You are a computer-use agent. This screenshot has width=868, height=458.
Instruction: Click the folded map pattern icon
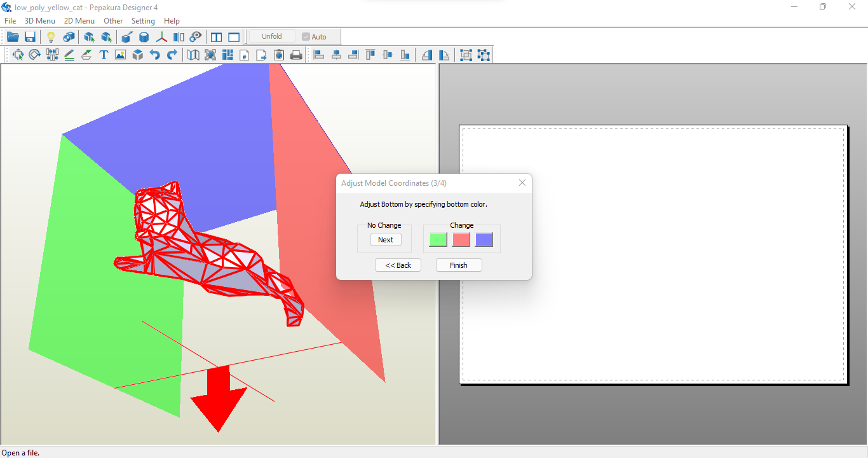(193, 55)
